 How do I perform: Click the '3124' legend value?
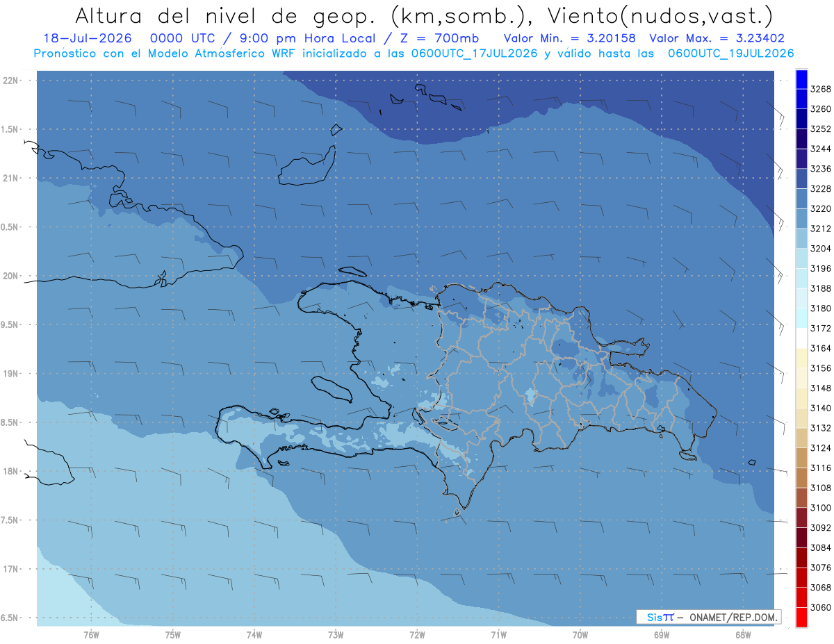(x=821, y=448)
